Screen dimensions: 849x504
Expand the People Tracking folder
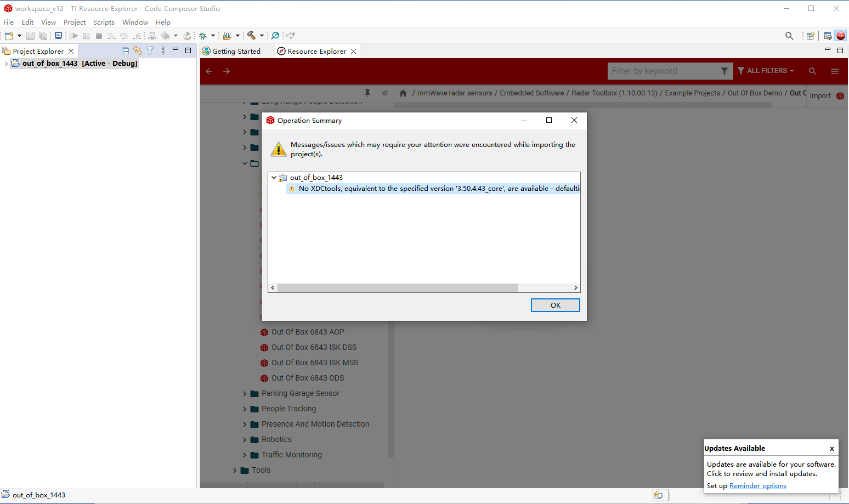[245, 409]
